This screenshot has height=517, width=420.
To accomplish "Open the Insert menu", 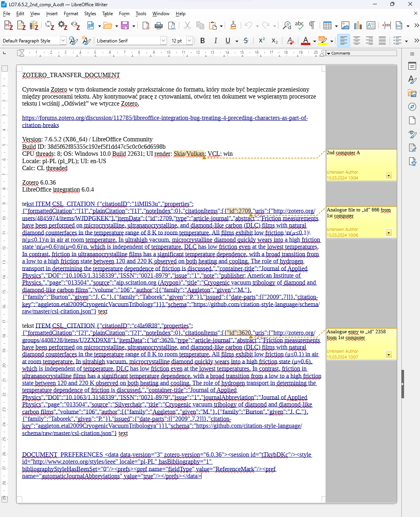I will tap(52, 14).
